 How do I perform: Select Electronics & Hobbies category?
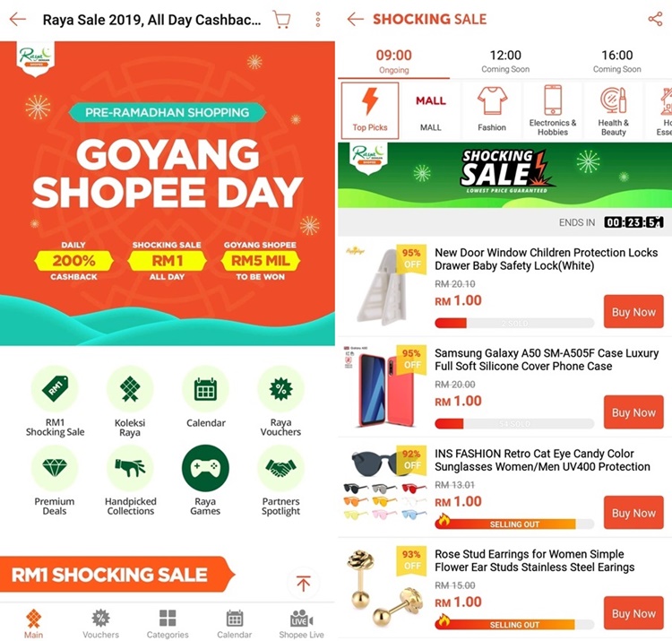(x=553, y=110)
